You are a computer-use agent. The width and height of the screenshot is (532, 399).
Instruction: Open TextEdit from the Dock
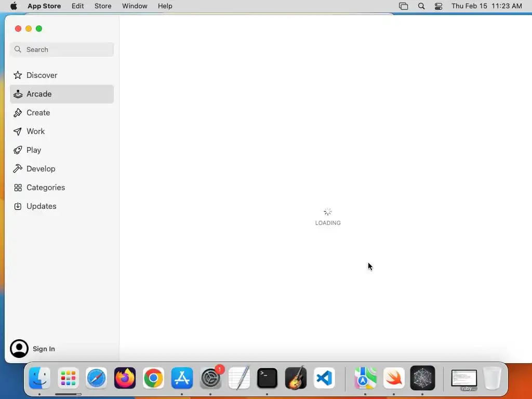coord(239,378)
